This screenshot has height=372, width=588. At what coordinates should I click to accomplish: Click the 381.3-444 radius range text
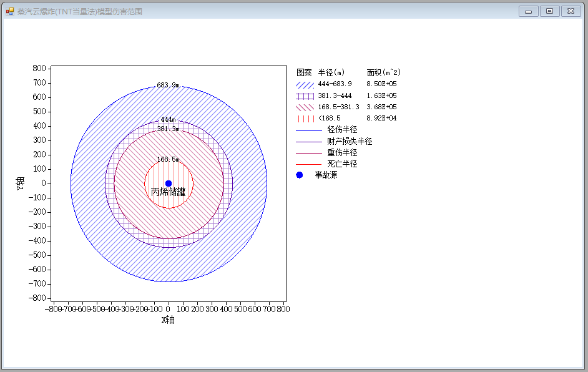335,95
